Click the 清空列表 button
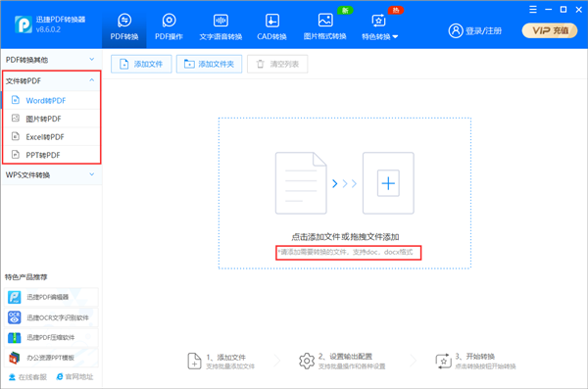The image size is (588, 389). click(277, 64)
